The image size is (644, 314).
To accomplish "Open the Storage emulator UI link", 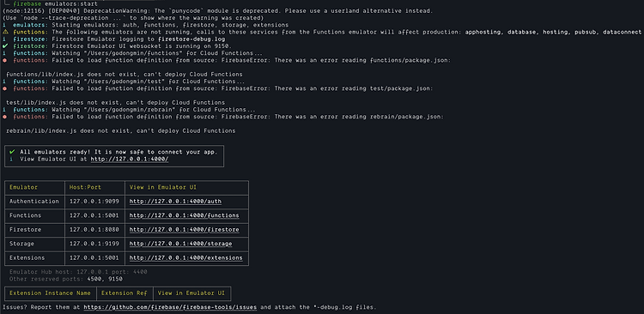I will point(180,244).
